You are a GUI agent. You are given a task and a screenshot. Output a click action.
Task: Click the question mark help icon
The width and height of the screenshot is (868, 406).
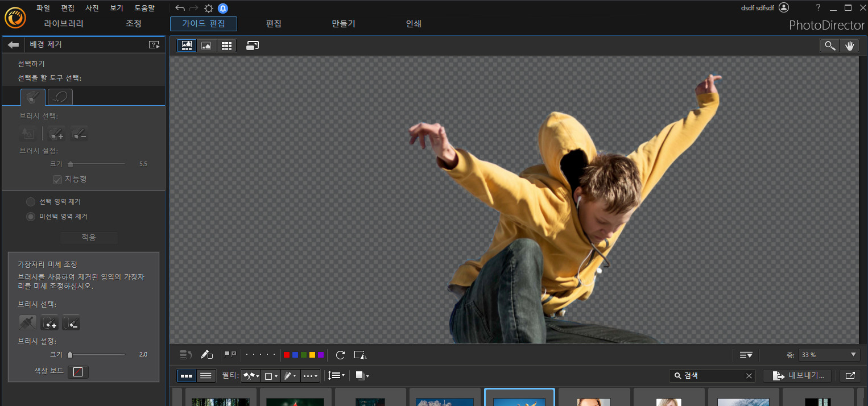[x=819, y=7]
